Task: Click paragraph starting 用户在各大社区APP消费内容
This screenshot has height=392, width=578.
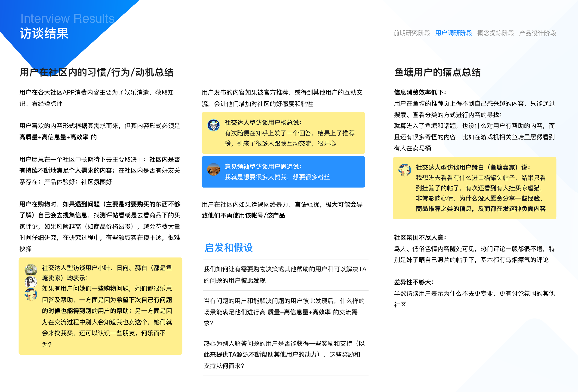Action: coord(96,98)
